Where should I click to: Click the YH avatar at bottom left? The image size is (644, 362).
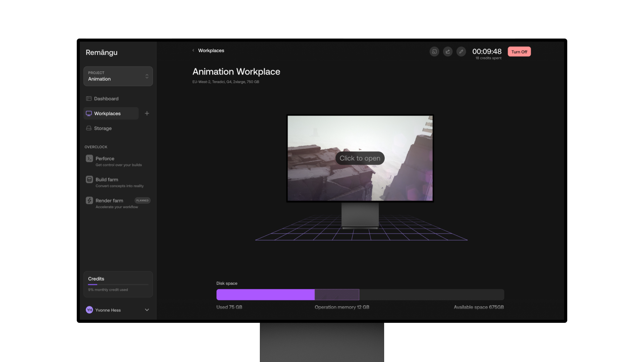tap(89, 310)
